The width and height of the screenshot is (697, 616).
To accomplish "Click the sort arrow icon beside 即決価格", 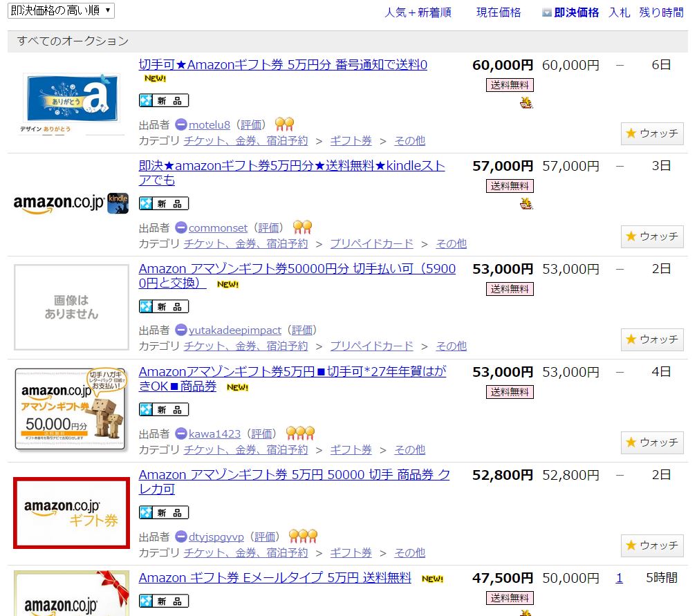I will (x=547, y=13).
